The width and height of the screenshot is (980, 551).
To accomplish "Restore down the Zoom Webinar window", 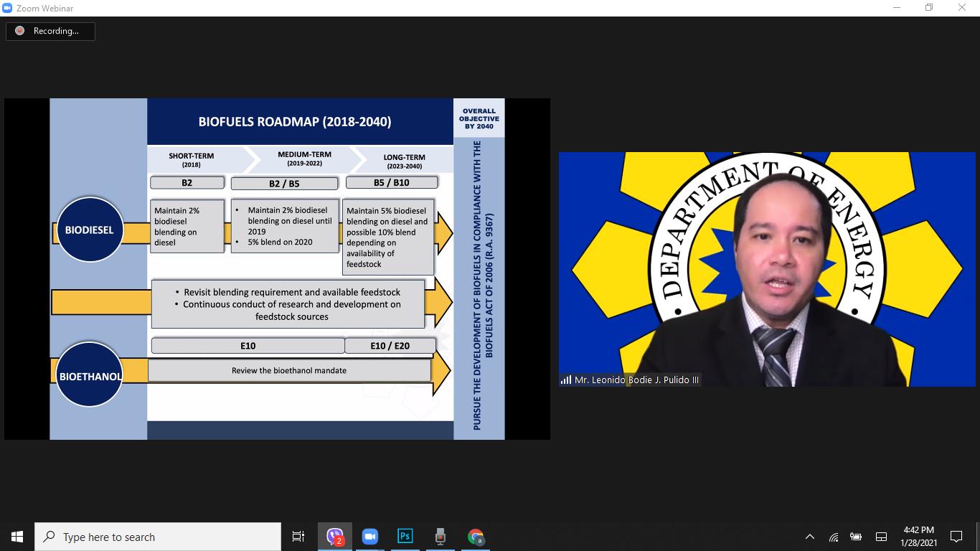I will 929,8.
